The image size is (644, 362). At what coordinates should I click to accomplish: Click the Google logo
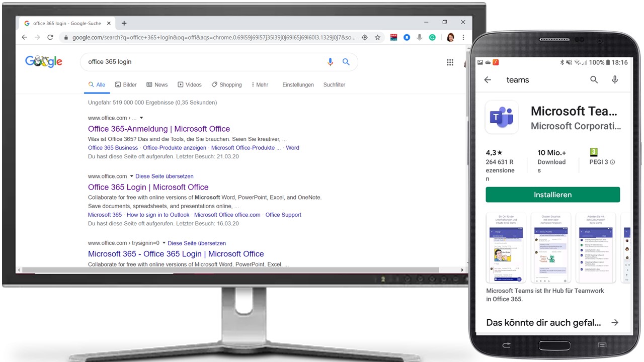click(44, 61)
